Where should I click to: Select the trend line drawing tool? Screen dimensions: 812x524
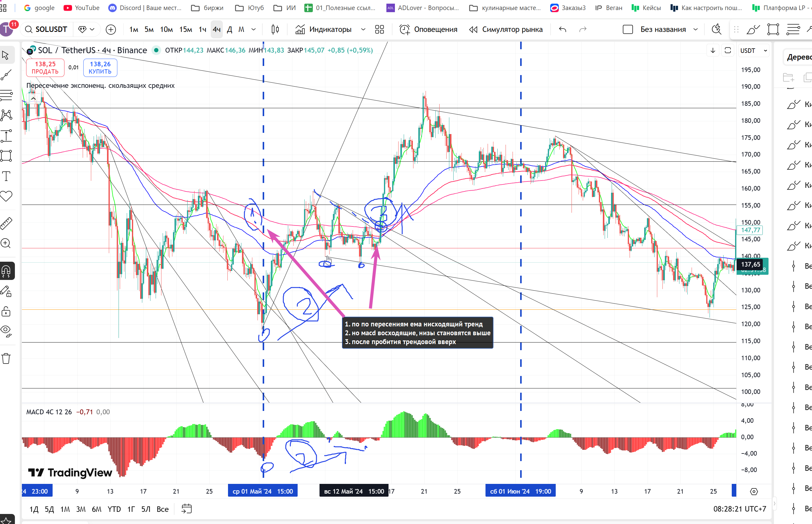[6, 75]
